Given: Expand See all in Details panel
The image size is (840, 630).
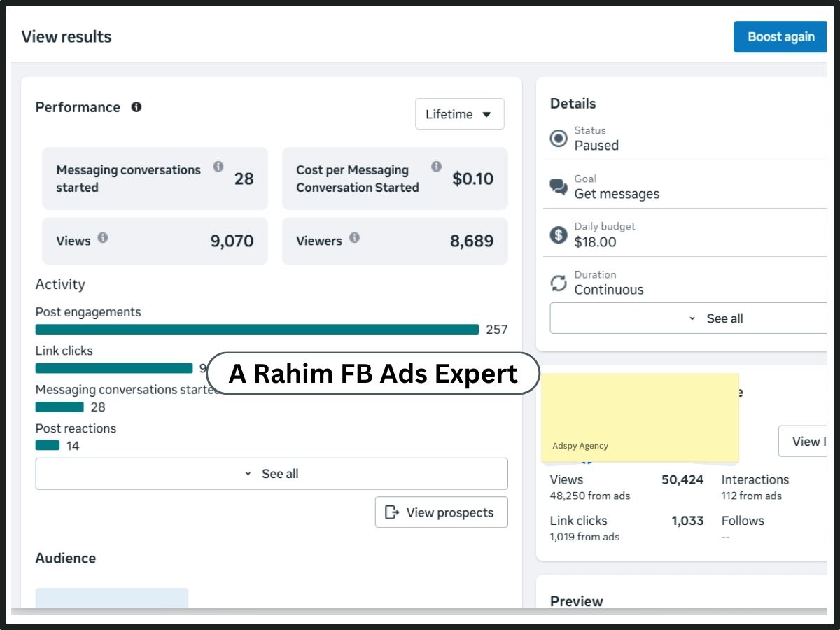Looking at the screenshot, I should (689, 318).
